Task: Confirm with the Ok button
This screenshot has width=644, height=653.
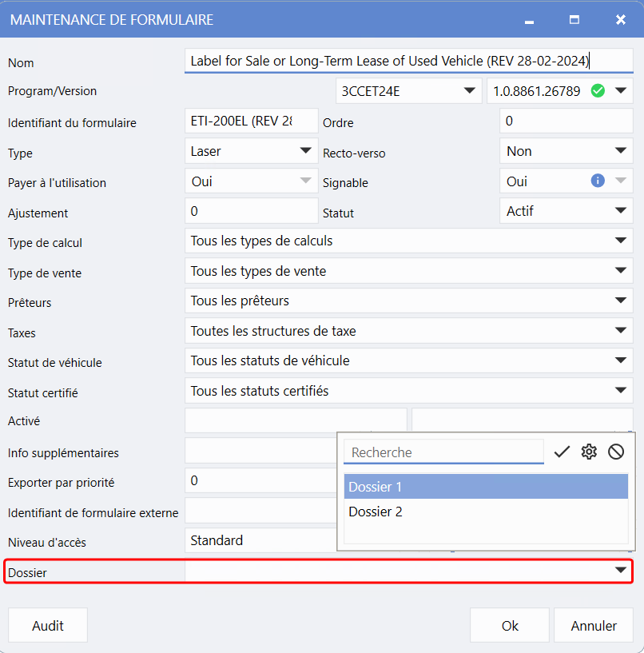Action: click(x=510, y=626)
